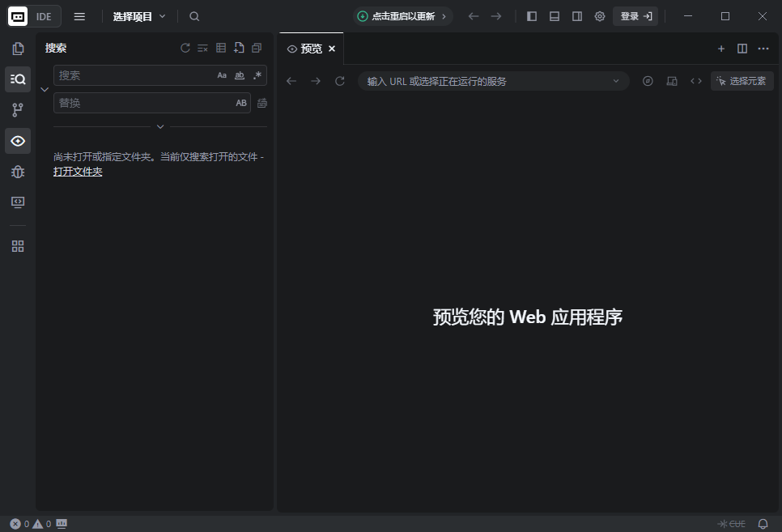782x532 pixels.
Task: Toggle the right sidebar layout icon
Action: click(577, 16)
